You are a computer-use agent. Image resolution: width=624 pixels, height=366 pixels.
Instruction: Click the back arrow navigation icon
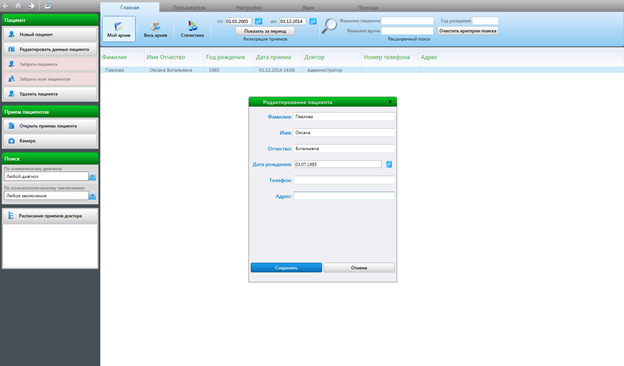(x=6, y=6)
